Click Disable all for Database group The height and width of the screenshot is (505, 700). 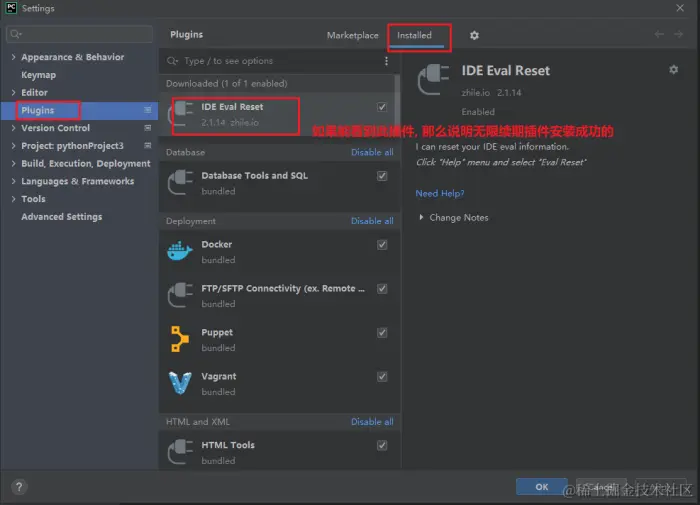tap(372, 152)
